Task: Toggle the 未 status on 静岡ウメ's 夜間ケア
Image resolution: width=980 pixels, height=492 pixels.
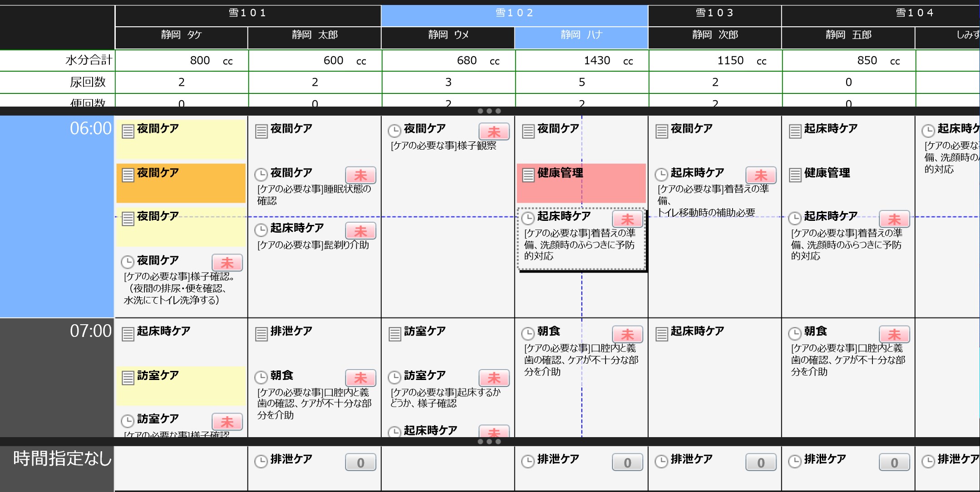Action: pos(494,132)
